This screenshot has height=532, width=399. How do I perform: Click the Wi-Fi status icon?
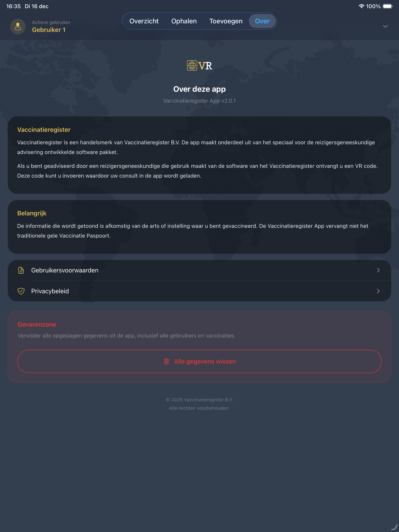361,6
